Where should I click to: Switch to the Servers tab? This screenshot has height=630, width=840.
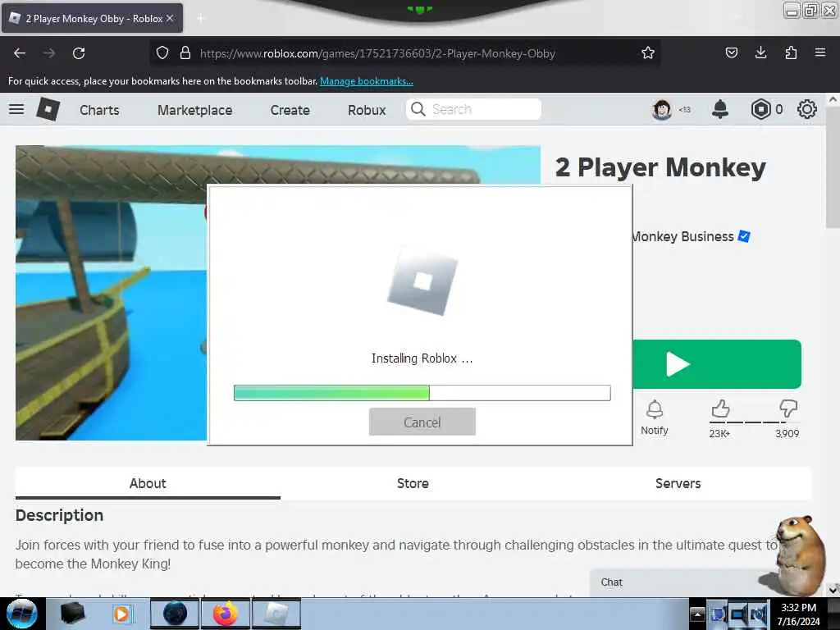(678, 483)
